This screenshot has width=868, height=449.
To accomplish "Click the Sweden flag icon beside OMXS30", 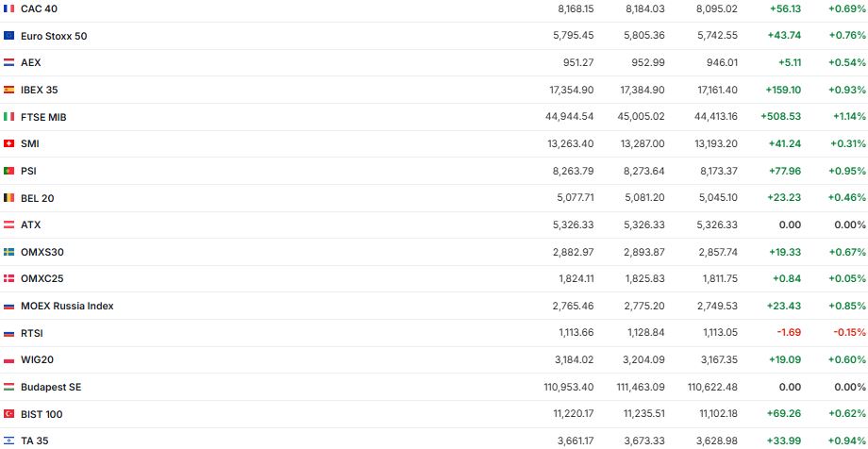I will click(9, 252).
